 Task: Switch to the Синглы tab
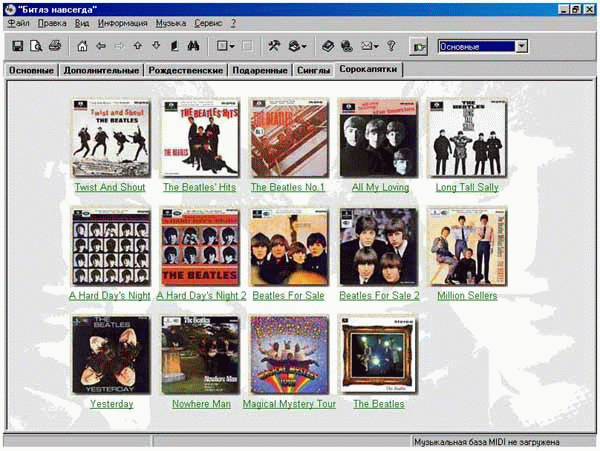tap(313, 70)
